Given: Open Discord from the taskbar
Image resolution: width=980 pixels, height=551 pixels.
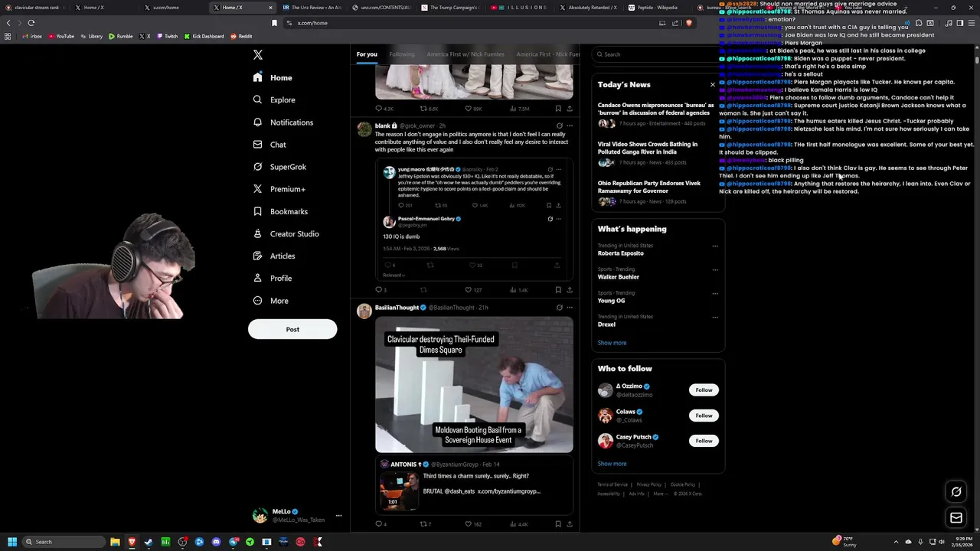Looking at the screenshot, I should pos(216,542).
